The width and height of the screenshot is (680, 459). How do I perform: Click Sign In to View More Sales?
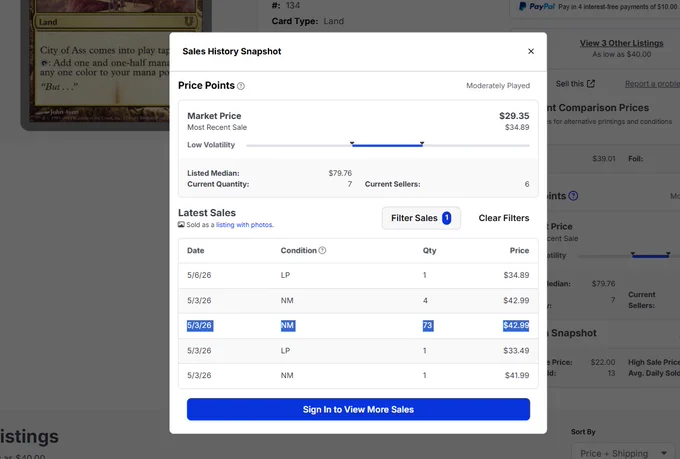click(x=358, y=409)
